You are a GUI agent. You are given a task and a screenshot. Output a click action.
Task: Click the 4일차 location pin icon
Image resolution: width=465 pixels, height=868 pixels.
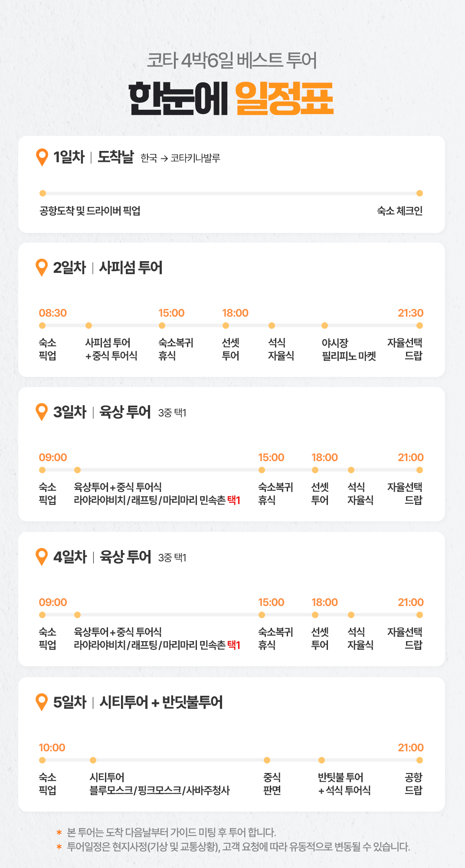42,557
